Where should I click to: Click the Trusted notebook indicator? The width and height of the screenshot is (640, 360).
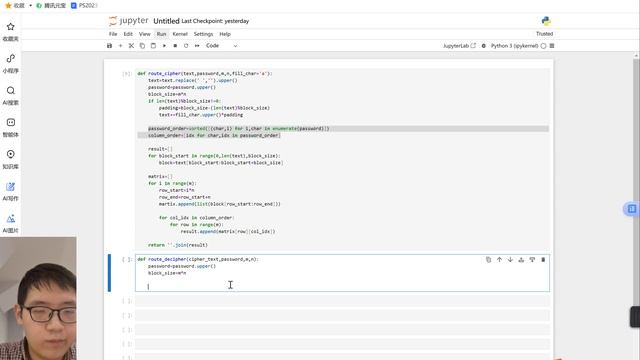[x=544, y=34]
